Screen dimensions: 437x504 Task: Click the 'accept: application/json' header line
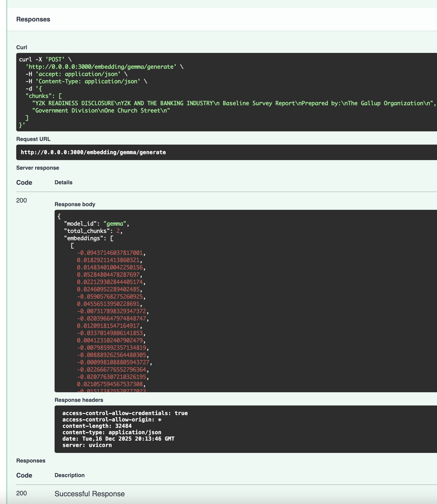pyautogui.click(x=78, y=74)
